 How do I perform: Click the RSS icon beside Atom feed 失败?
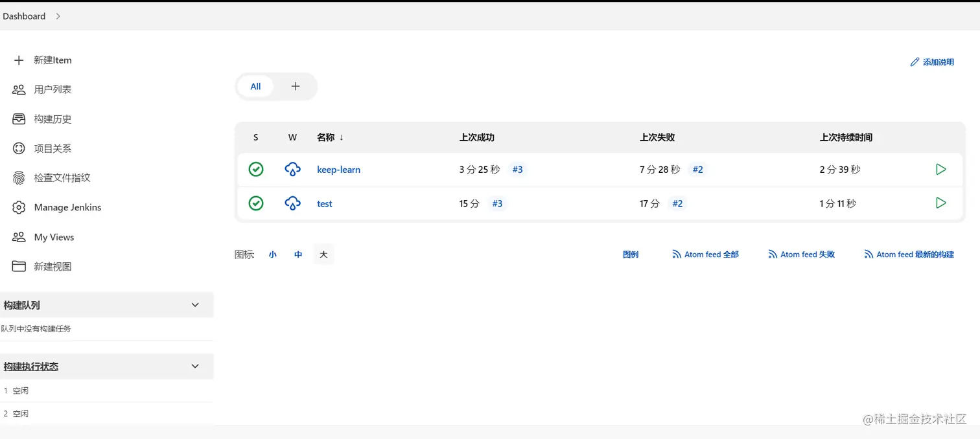pos(773,254)
